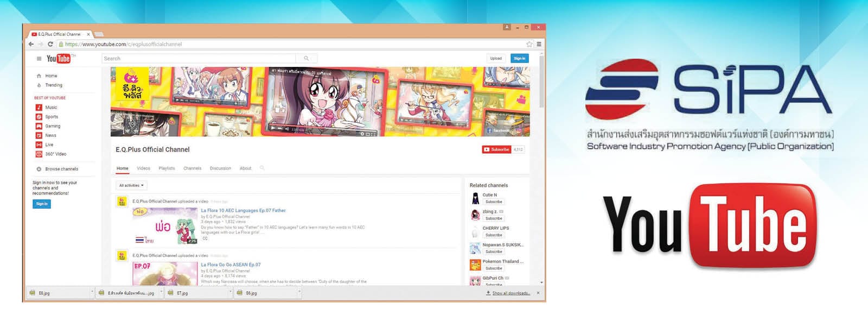
Task: Click the YouTube Search input field
Action: click(199, 58)
